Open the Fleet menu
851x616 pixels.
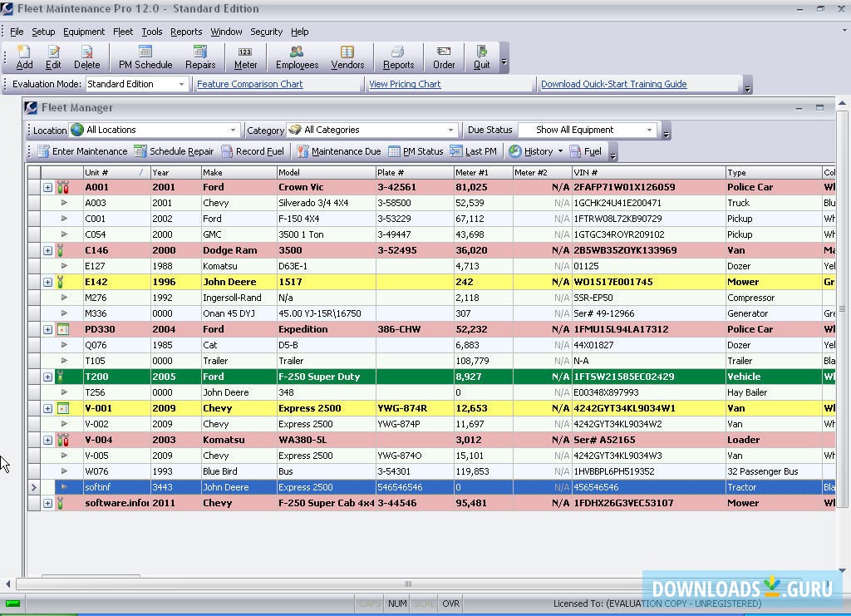click(x=123, y=32)
